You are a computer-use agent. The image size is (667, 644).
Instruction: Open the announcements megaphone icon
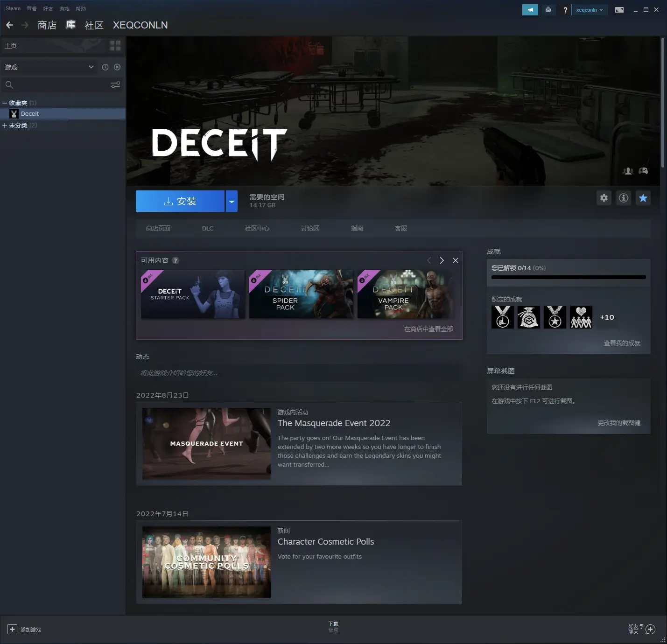click(x=530, y=10)
